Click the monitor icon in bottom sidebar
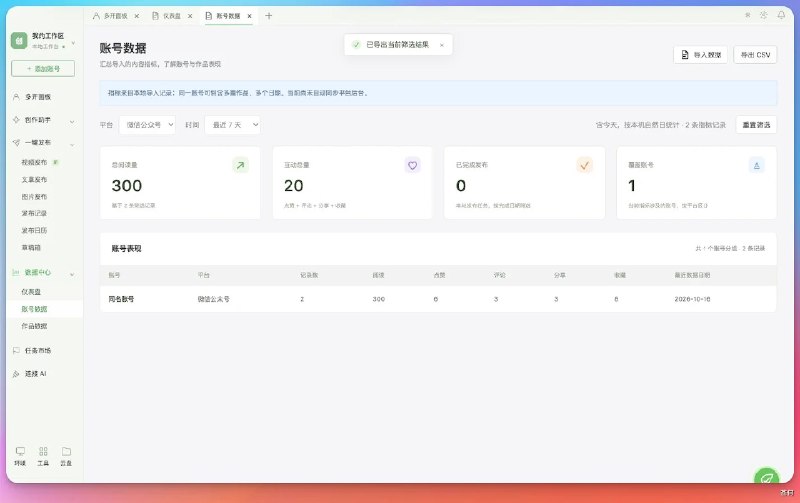This screenshot has width=800, height=503. tap(20, 451)
